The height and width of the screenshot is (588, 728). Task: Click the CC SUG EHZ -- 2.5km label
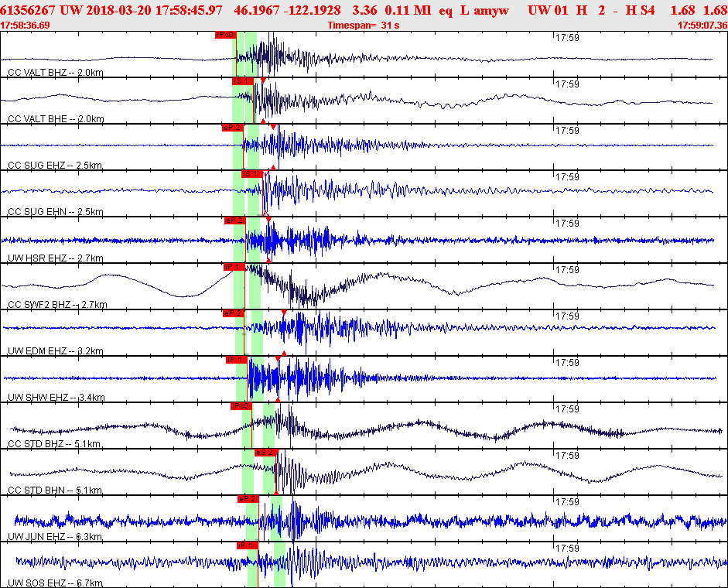55,166
